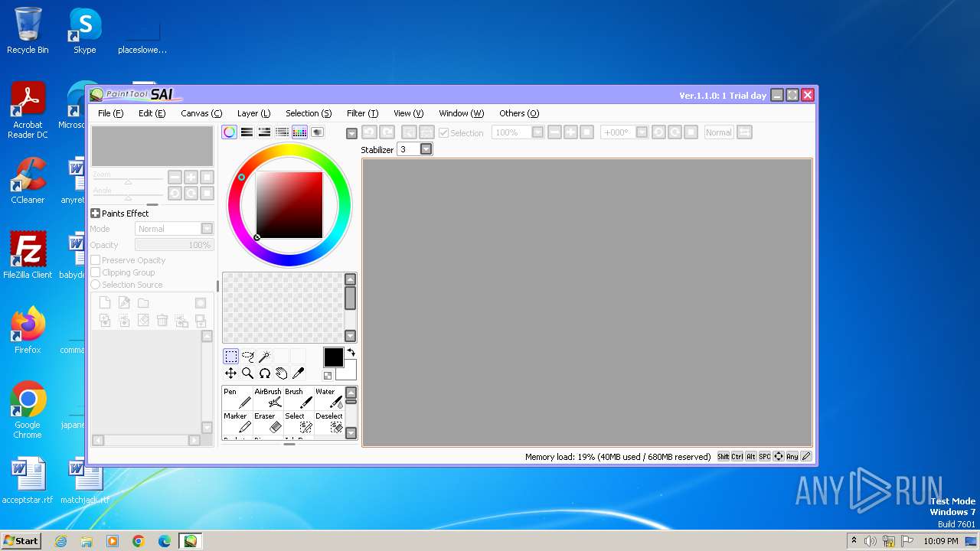Click the foreground black color swatch
The width and height of the screenshot is (980, 551).
click(x=334, y=357)
